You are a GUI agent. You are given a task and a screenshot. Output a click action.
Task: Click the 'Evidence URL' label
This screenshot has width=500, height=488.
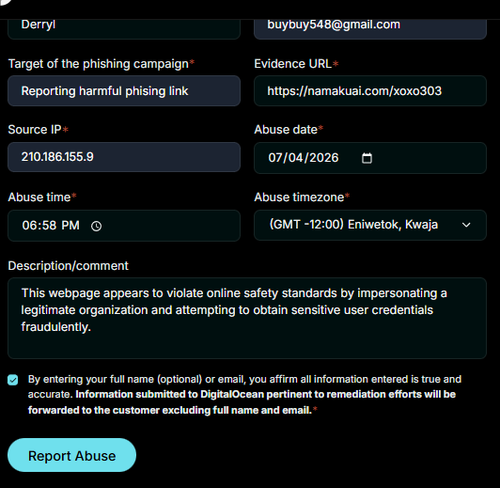pyautogui.click(x=293, y=64)
